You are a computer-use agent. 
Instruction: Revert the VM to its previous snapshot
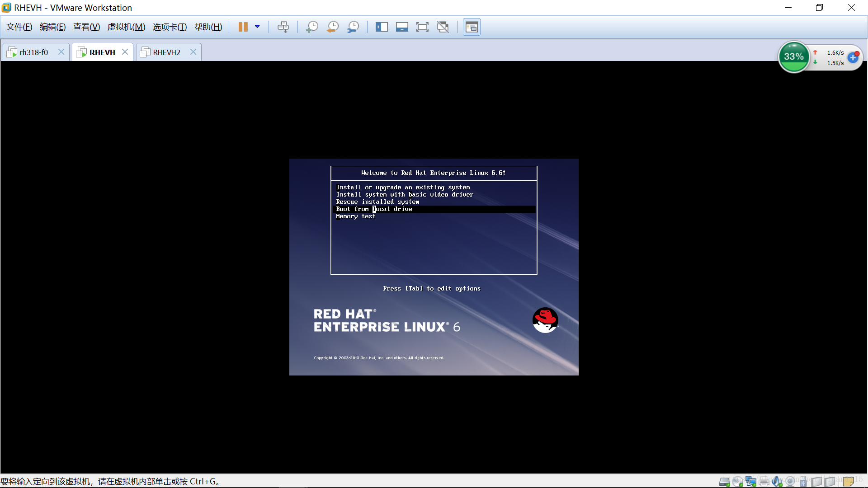tap(332, 27)
